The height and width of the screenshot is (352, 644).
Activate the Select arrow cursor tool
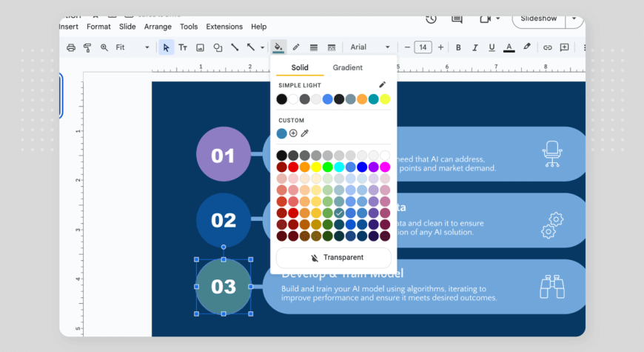pos(166,47)
